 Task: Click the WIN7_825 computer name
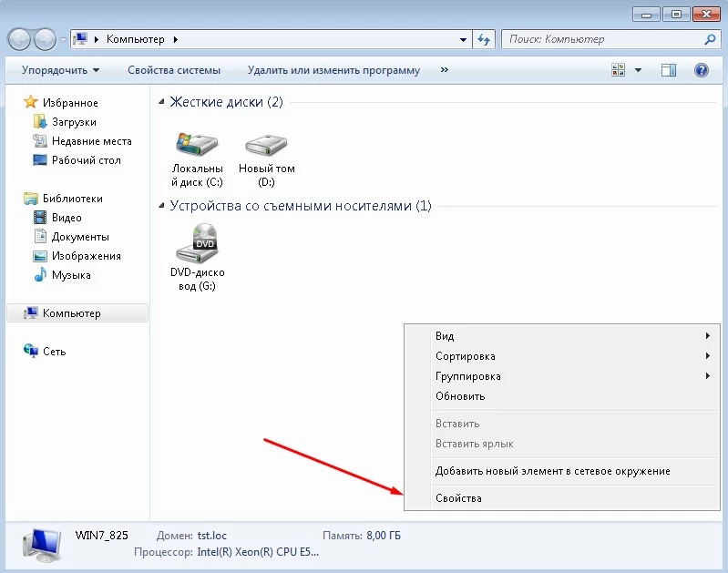tap(101, 536)
